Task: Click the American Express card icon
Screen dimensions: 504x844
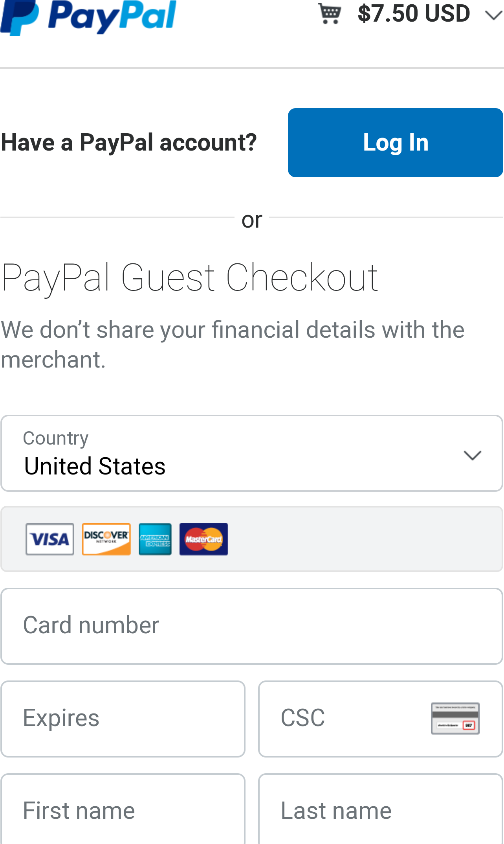Action: coord(155,539)
